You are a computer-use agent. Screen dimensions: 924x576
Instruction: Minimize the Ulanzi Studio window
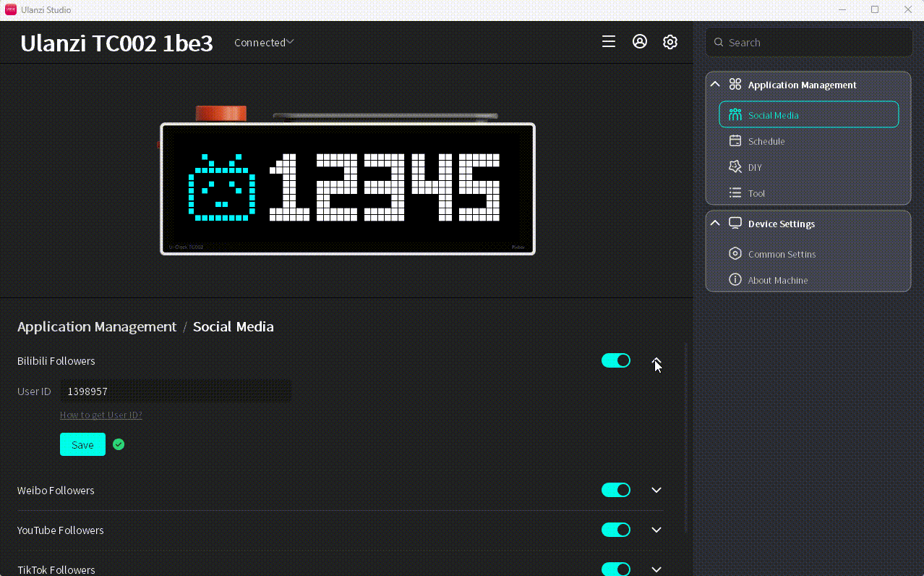pyautogui.click(x=842, y=9)
